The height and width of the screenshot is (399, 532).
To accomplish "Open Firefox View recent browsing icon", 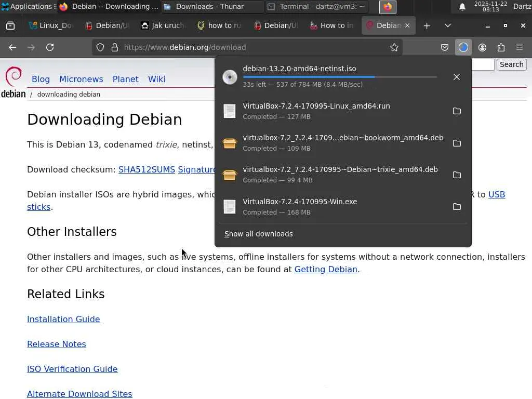I will coord(10,26).
